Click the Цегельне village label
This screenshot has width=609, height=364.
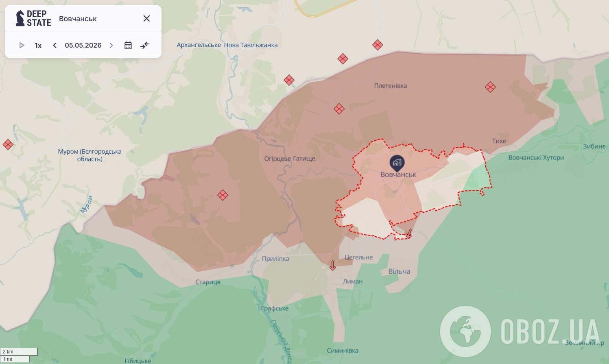(359, 257)
